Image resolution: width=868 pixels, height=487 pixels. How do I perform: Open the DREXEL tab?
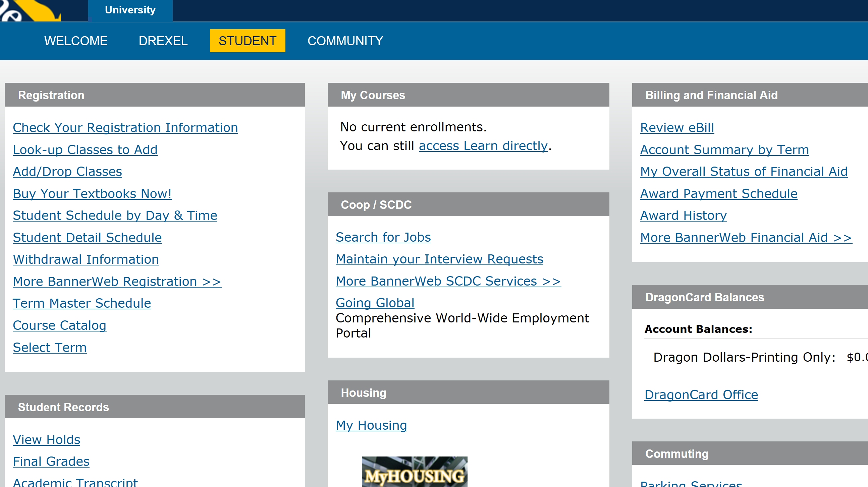(163, 41)
